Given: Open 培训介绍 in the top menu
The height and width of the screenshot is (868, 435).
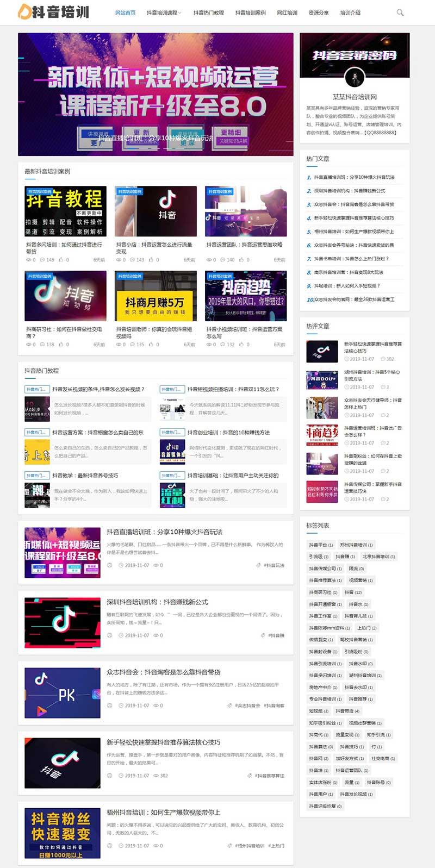Looking at the screenshot, I should pos(350,13).
